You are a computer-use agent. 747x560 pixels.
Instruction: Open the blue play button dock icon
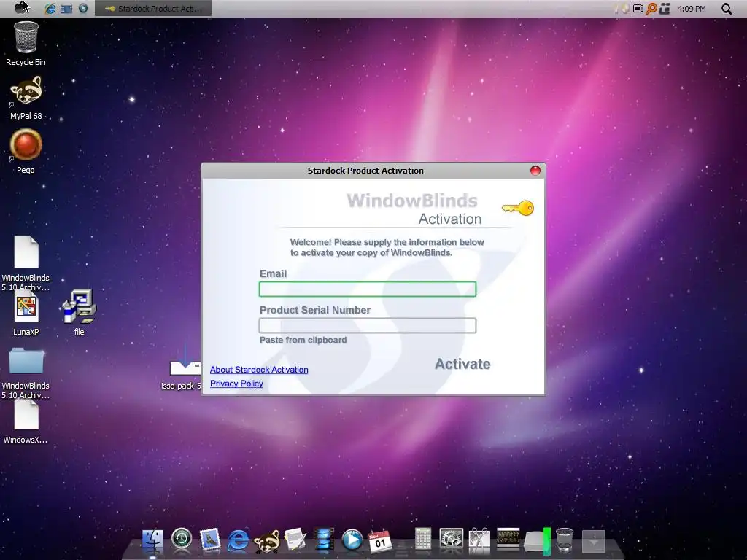point(352,540)
